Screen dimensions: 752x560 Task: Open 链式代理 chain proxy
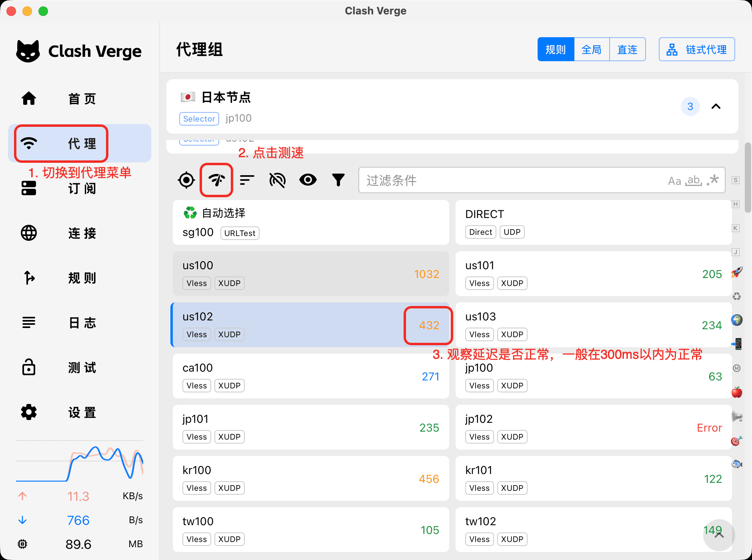click(x=697, y=50)
